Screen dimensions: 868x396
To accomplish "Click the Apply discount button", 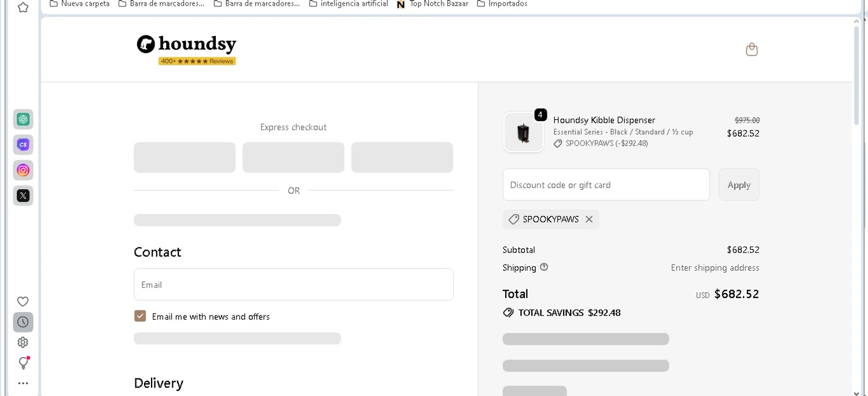I will (x=739, y=185).
